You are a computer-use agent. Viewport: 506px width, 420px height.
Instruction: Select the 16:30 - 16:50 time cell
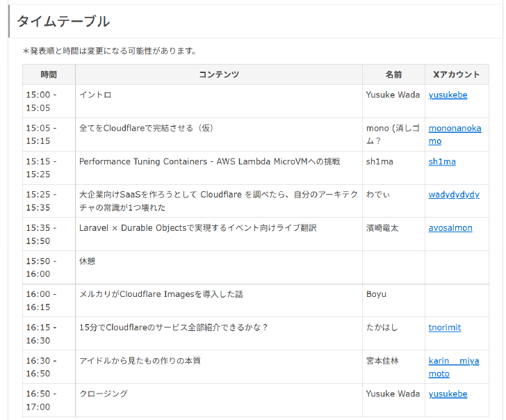tap(49, 367)
